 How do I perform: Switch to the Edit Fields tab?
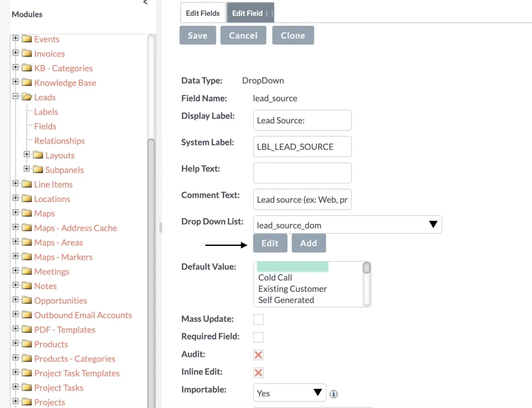pos(202,12)
